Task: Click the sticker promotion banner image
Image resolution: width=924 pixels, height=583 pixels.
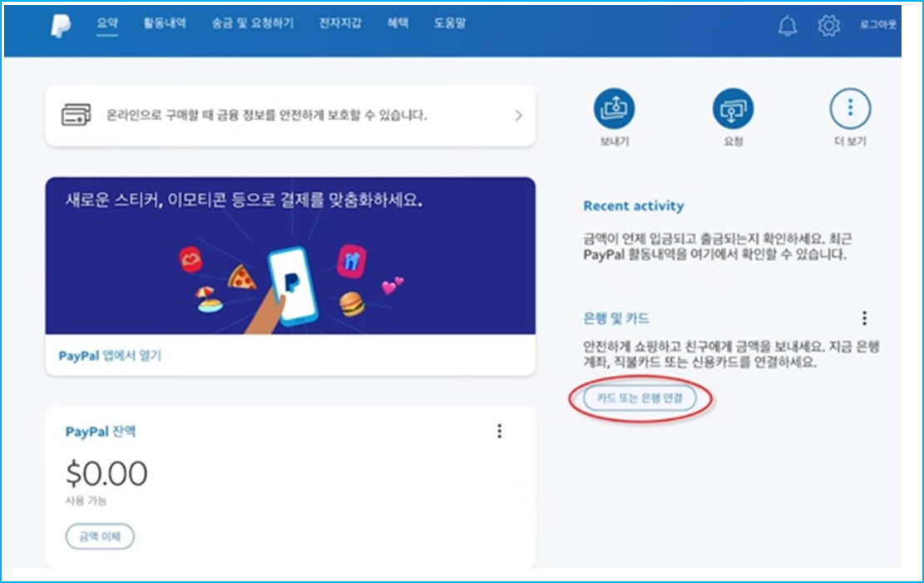Action: coord(290,256)
